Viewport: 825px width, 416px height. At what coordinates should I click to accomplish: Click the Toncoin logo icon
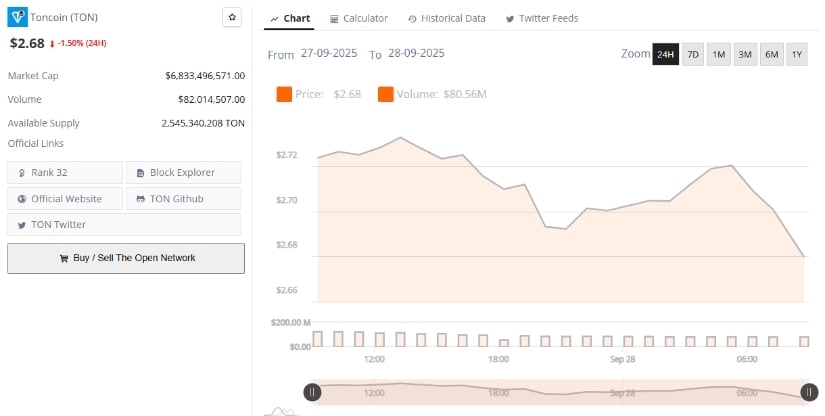point(18,17)
